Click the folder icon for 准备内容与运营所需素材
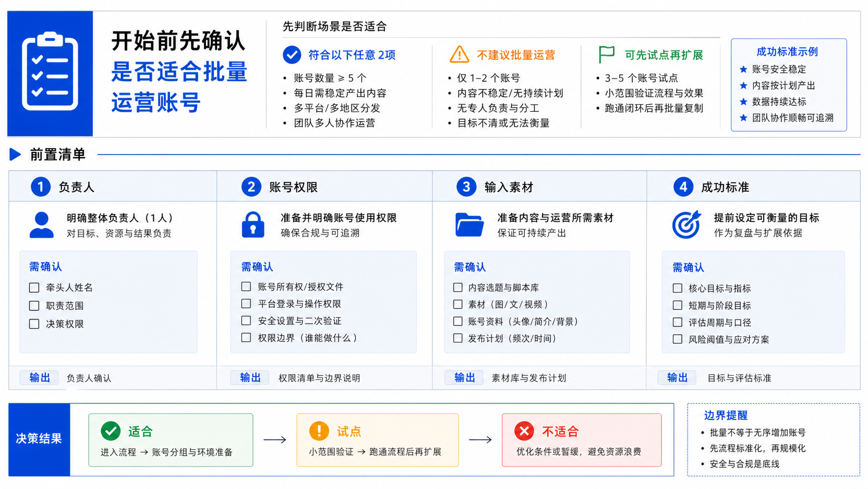Screen dimensions: 868x489 [469, 225]
